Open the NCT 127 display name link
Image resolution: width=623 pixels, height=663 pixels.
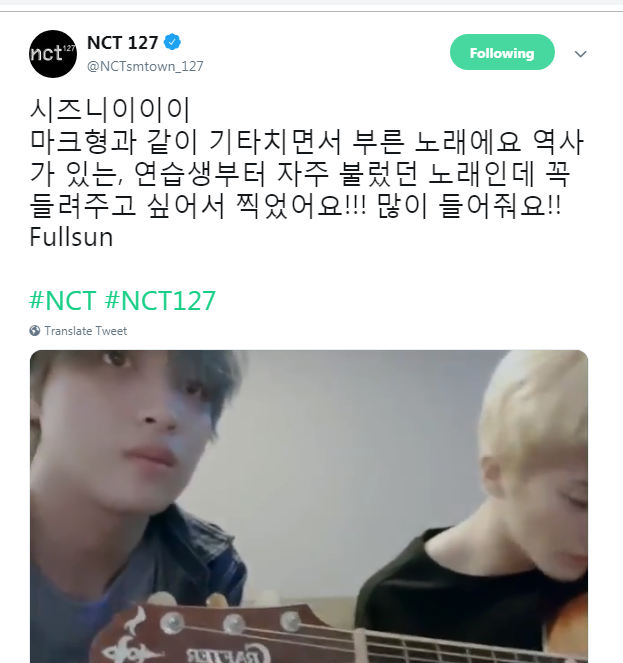[x=123, y=42]
